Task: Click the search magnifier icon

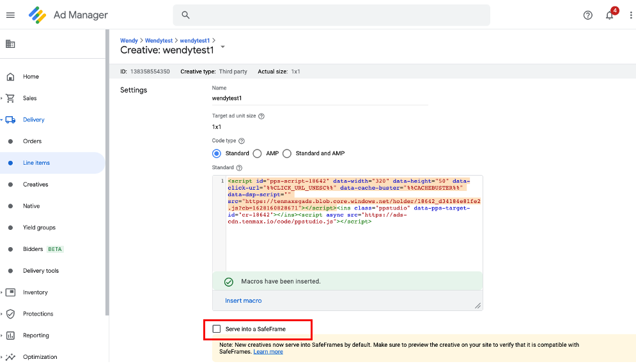Action: pos(185,15)
